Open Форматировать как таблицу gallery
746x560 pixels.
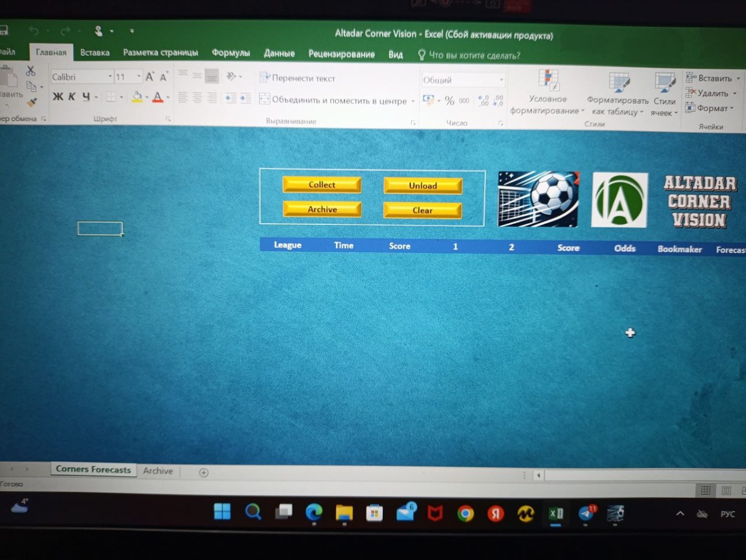click(617, 94)
